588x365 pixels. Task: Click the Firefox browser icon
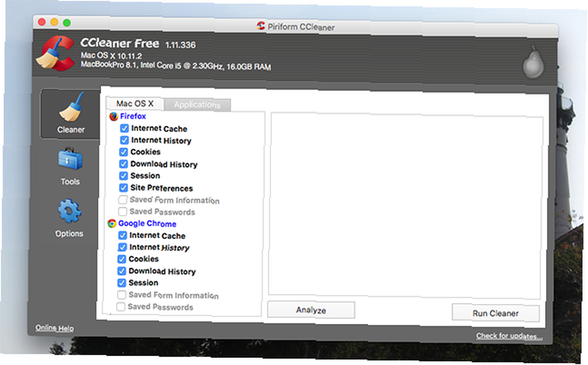click(x=113, y=116)
